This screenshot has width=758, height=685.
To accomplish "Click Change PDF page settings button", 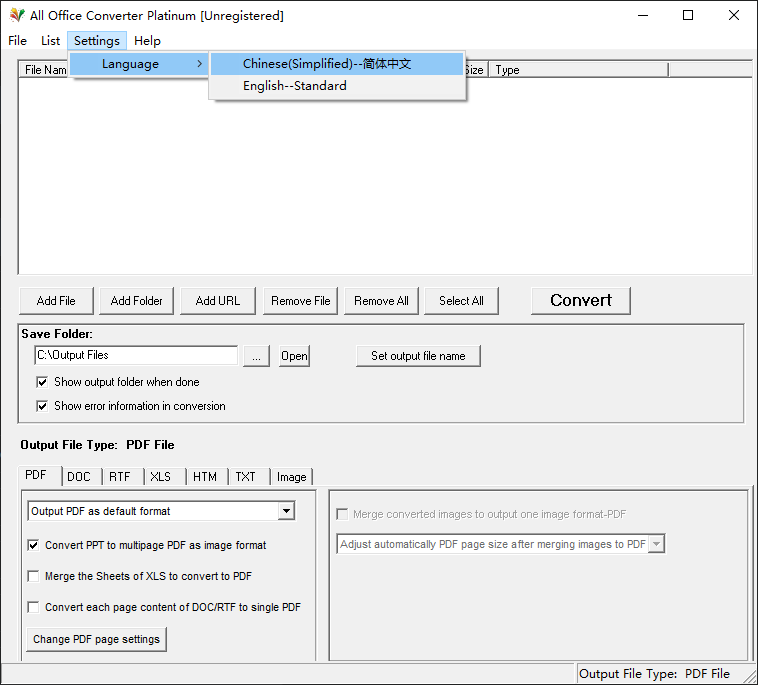I will 96,640.
